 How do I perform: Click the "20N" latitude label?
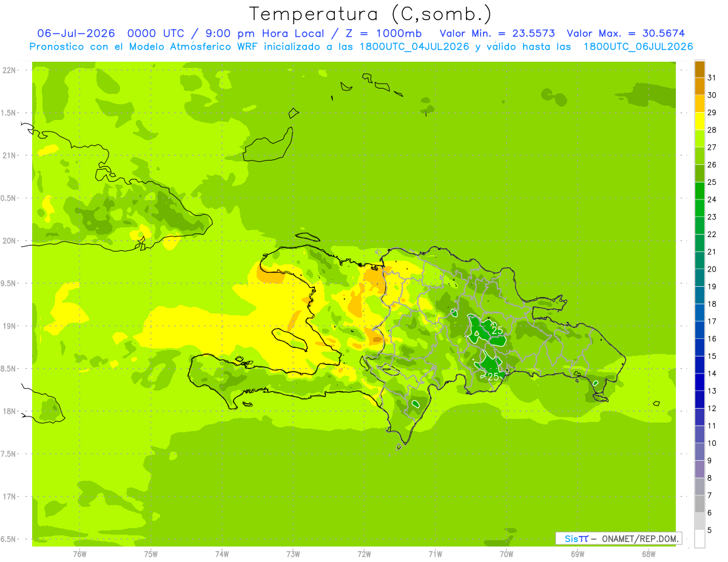point(9,241)
